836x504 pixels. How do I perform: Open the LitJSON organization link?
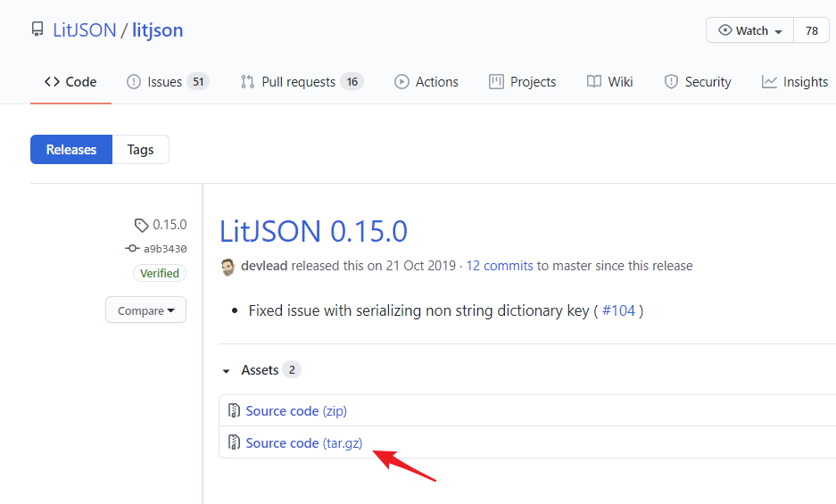click(x=84, y=29)
